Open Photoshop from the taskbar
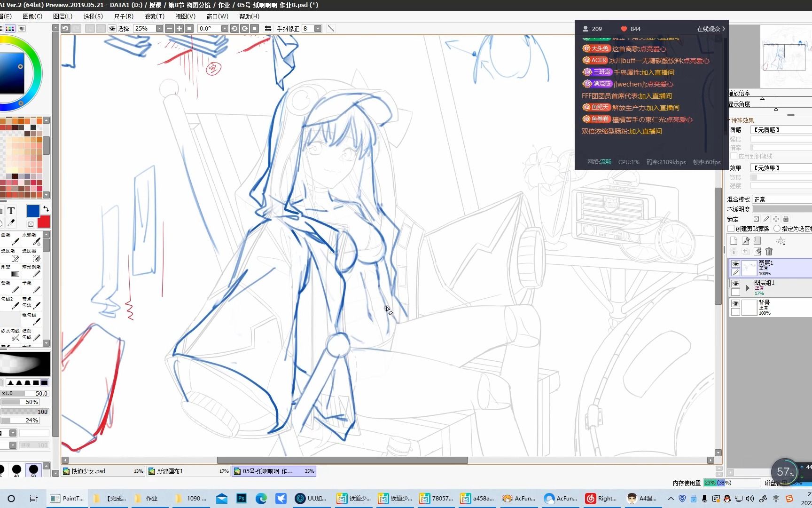812x508 pixels. coord(241,498)
